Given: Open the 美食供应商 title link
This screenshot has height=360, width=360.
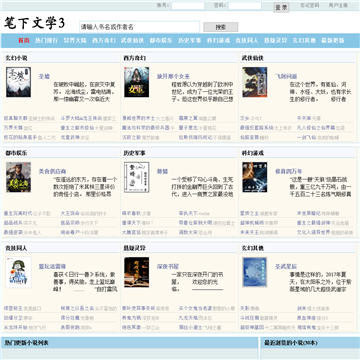Looking at the screenshot, I should tap(52, 171).
